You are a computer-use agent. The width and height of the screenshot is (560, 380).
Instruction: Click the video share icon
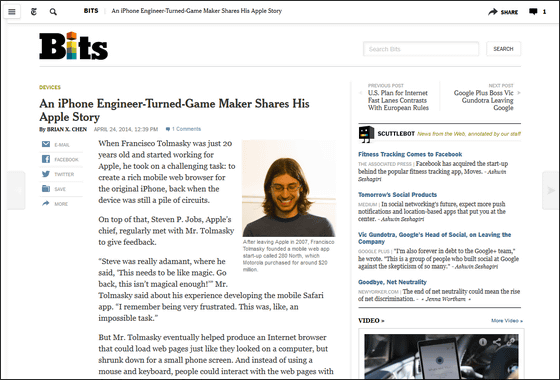pos(497,342)
